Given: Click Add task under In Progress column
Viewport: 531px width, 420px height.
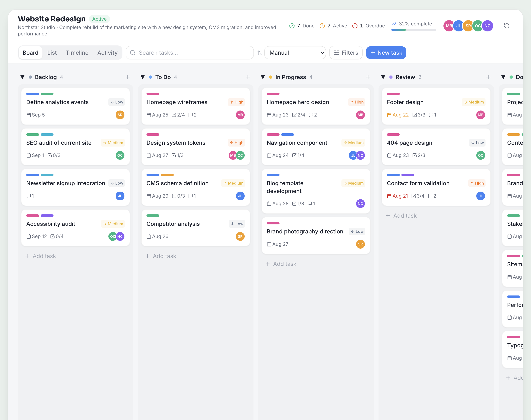Looking at the screenshot, I should click(281, 264).
